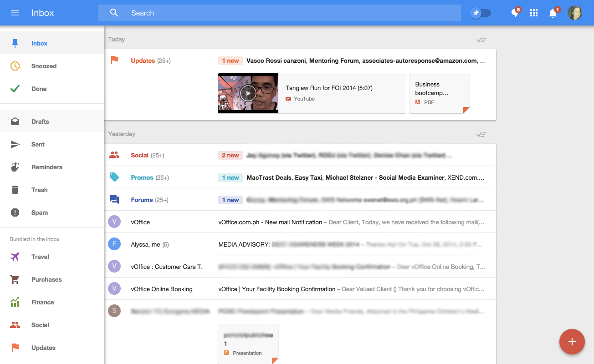Screen dimensions: 594x364
Task: Select Inbox in the sidebar
Action: coord(52,43)
